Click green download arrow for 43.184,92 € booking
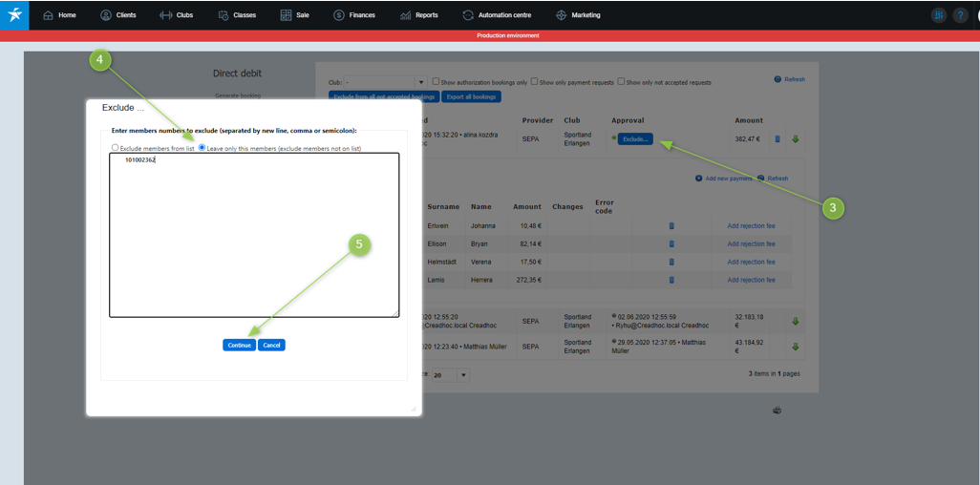Image resolution: width=980 pixels, height=485 pixels. pos(796,347)
